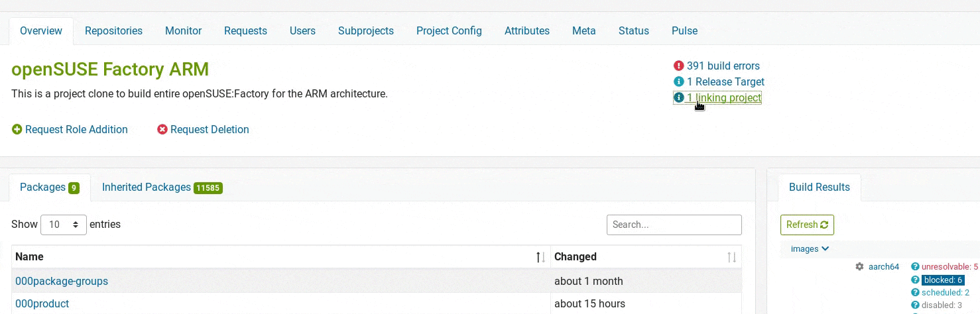Image resolution: width=980 pixels, height=314 pixels.
Task: Click the red cross icon for Request Deletion
Action: coord(162,129)
